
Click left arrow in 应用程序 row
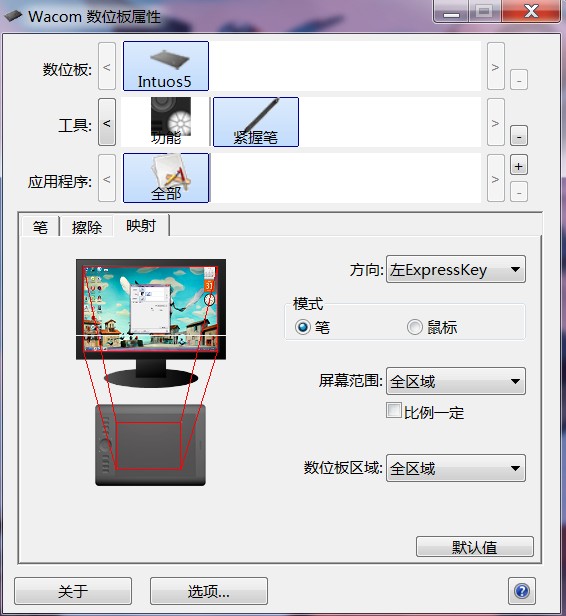pos(107,178)
